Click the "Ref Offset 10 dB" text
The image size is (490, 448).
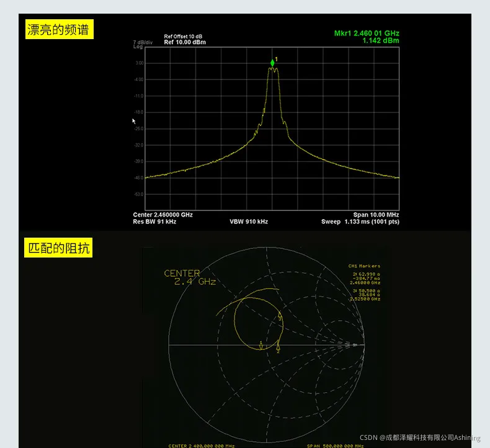[x=183, y=36]
